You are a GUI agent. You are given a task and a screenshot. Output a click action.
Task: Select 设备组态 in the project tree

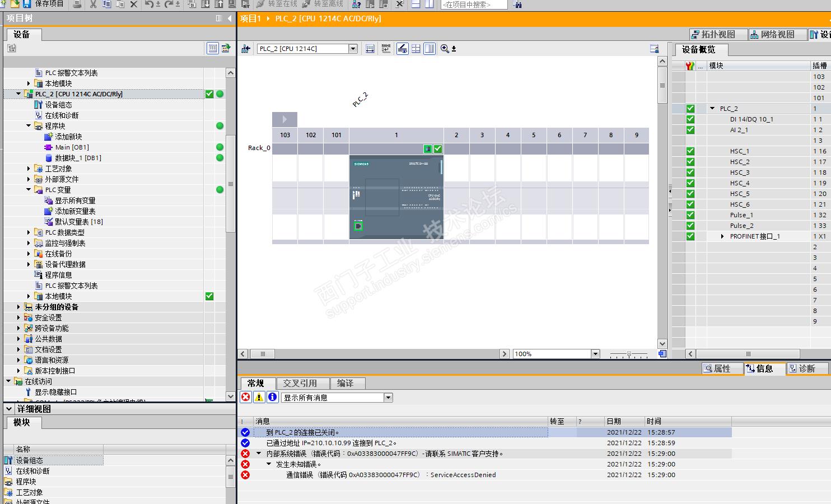click(58, 105)
